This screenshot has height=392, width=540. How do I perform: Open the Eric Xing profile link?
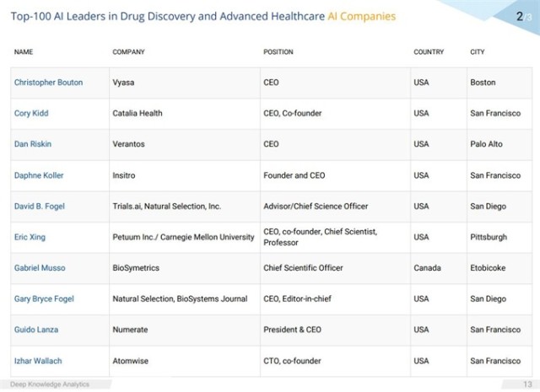(30, 237)
